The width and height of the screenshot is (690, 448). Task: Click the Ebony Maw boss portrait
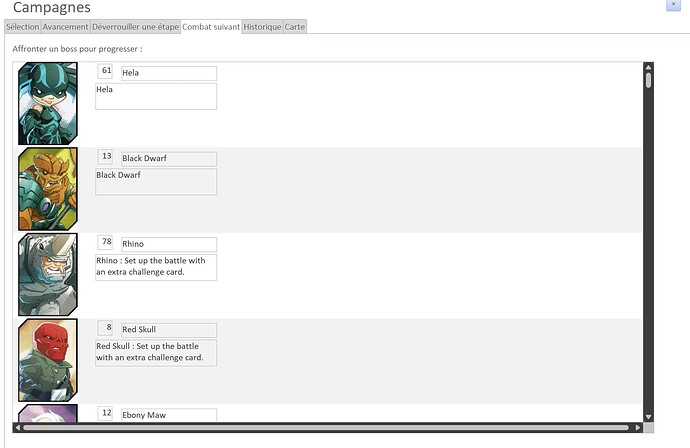(48, 413)
